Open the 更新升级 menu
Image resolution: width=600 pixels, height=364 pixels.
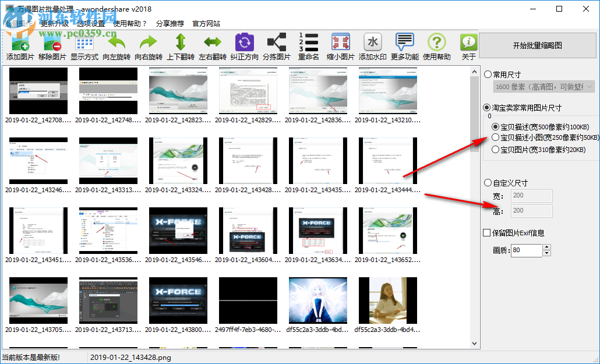[55, 23]
